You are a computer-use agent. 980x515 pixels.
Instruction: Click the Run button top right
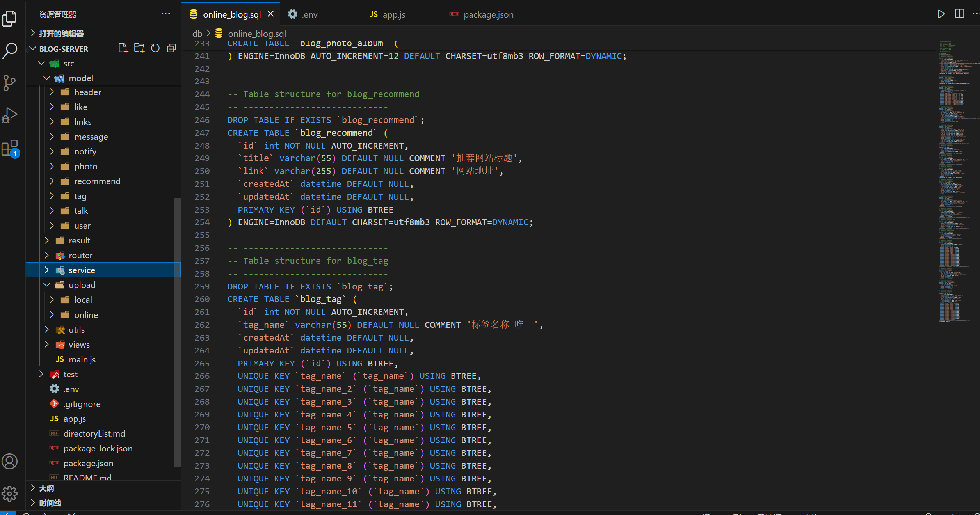(941, 14)
